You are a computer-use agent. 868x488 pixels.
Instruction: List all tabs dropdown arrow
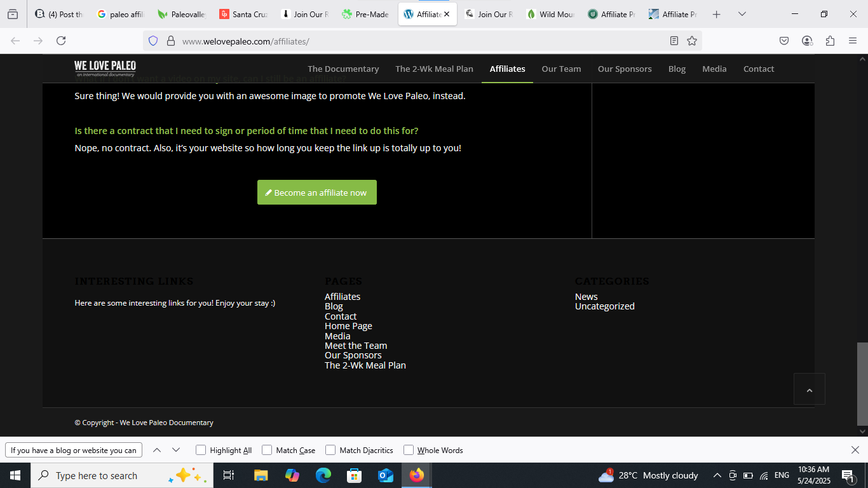click(x=742, y=14)
